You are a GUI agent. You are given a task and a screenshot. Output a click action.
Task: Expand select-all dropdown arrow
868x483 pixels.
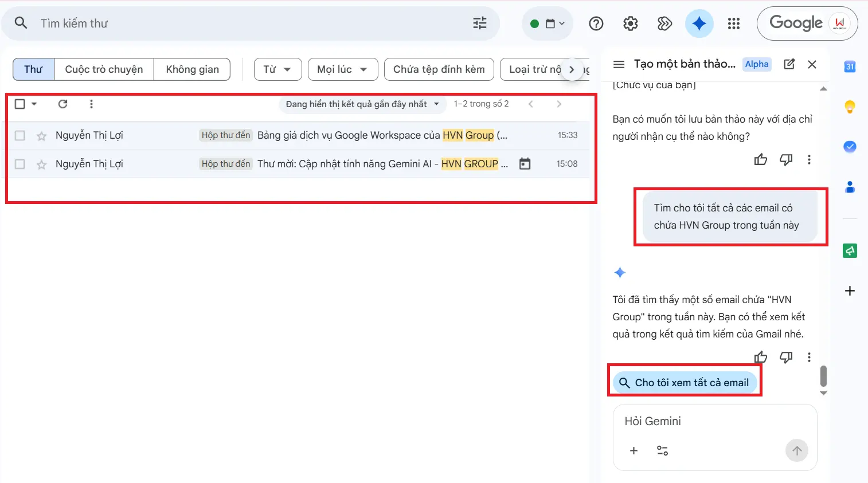point(34,104)
